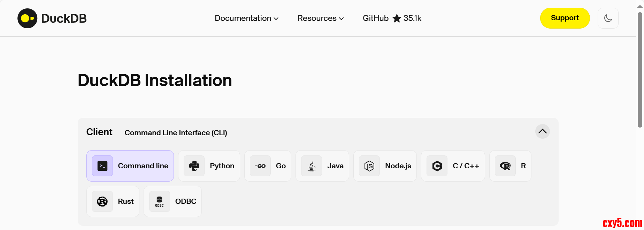Screen dimensions: 644x230
Task: Click the DuckDB logo icon
Action: click(27, 18)
